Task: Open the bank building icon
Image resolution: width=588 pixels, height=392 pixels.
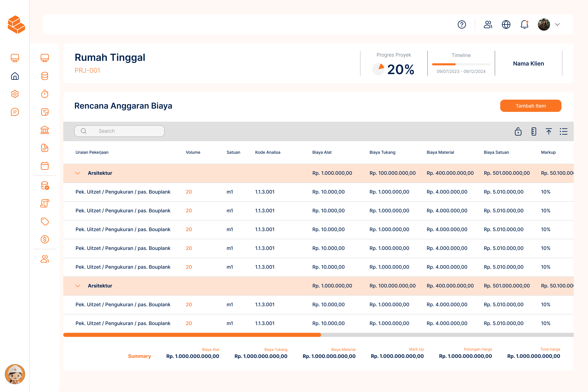Action: point(45,130)
